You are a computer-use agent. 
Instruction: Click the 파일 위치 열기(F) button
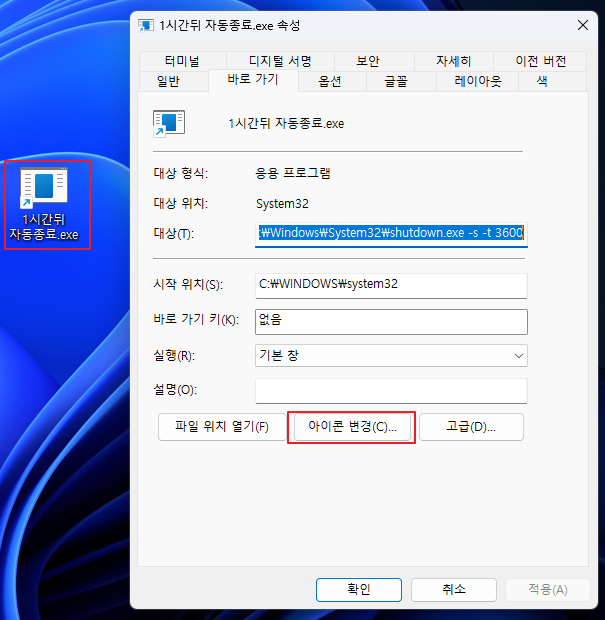click(222, 427)
